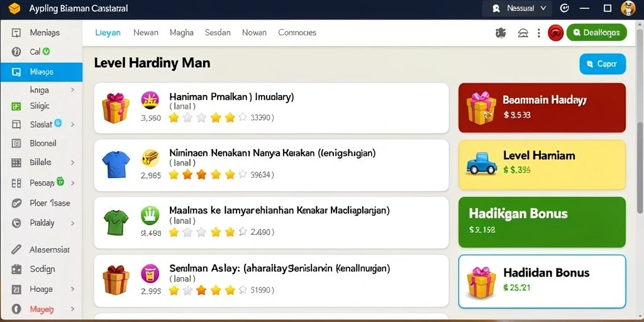644x322 pixels.
Task: Click the Haniman Pmalkan item title
Action: point(231,97)
